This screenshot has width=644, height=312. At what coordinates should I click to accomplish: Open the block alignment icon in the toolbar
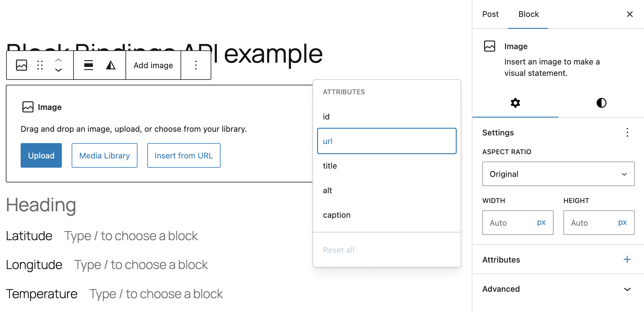(x=88, y=65)
